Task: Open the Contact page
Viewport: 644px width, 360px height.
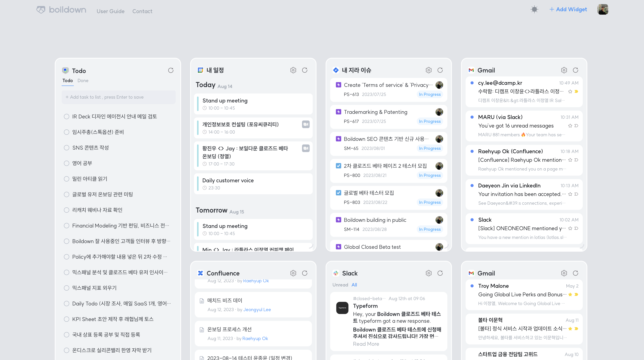Action: point(142,11)
